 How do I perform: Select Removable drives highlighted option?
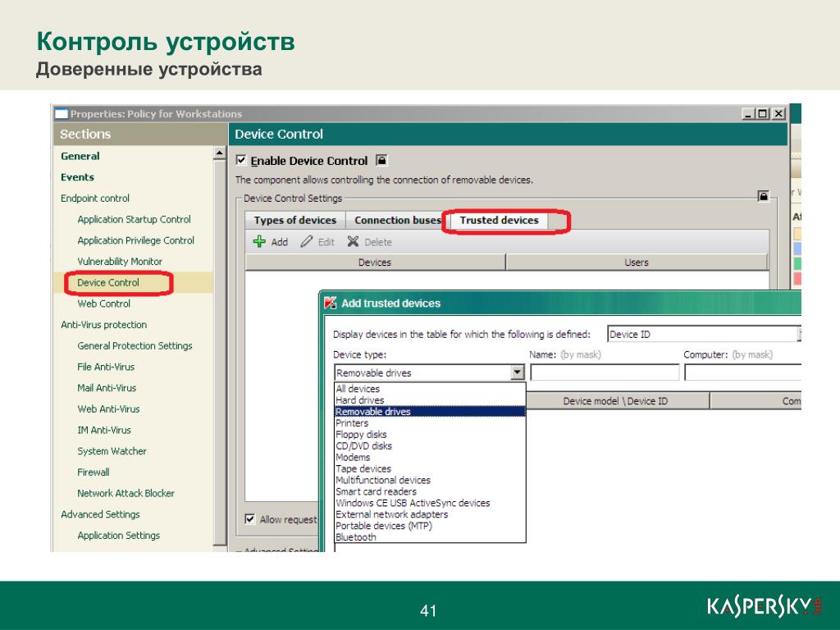coord(430,412)
